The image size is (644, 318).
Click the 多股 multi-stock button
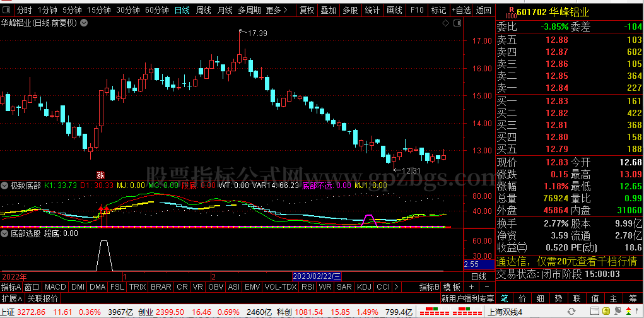(x=350, y=10)
